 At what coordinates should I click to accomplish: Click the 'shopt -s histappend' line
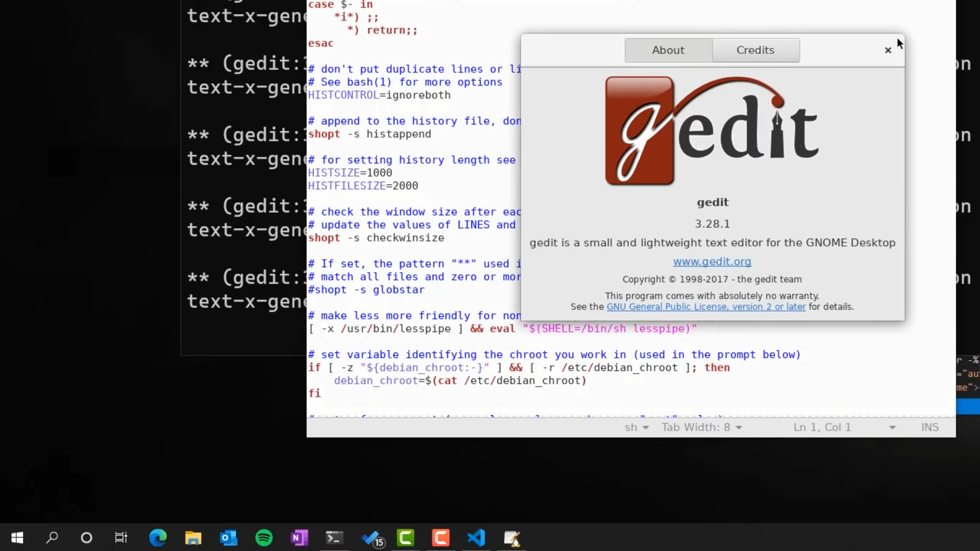click(x=370, y=134)
